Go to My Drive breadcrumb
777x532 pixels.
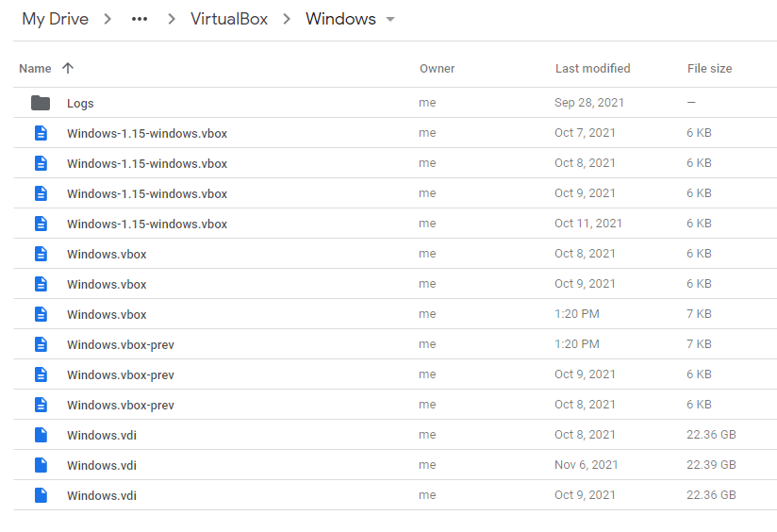[55, 19]
